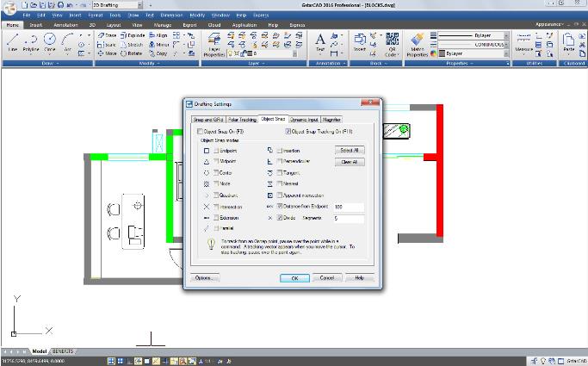The height and width of the screenshot is (366, 588).
Task: Click the Segments input field
Action: pyautogui.click(x=348, y=219)
